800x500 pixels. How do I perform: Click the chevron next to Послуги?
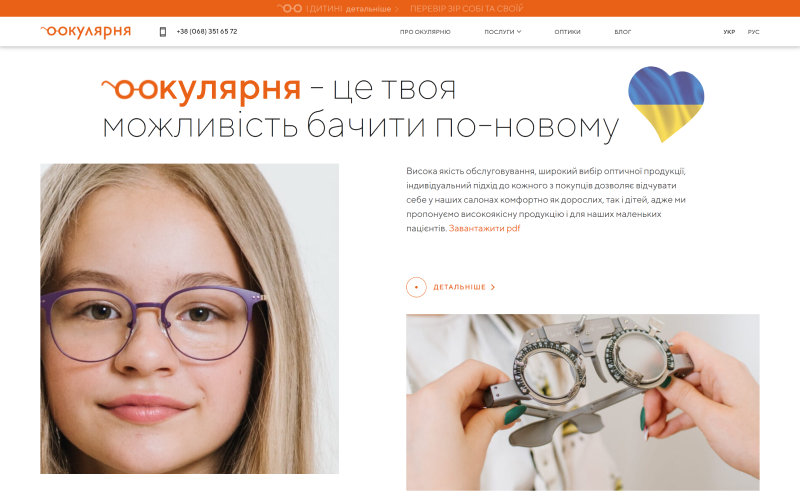coord(519,32)
